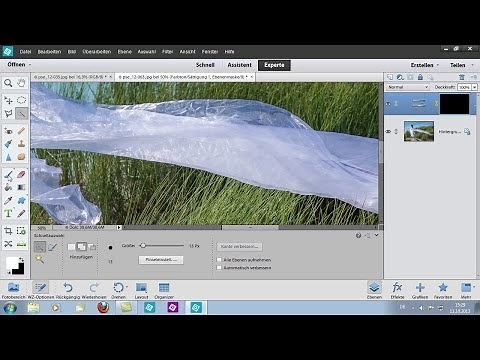Open tool options help icon
This screenshot has height=360, width=480.
coord(358,235)
